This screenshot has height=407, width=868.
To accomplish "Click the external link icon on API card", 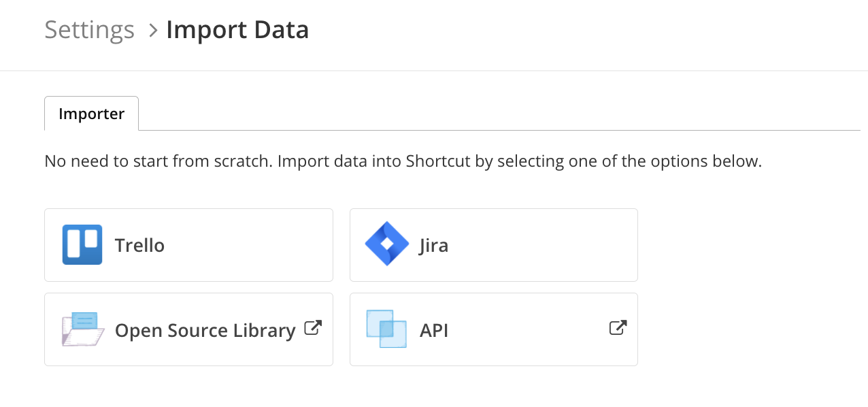I will (x=618, y=328).
